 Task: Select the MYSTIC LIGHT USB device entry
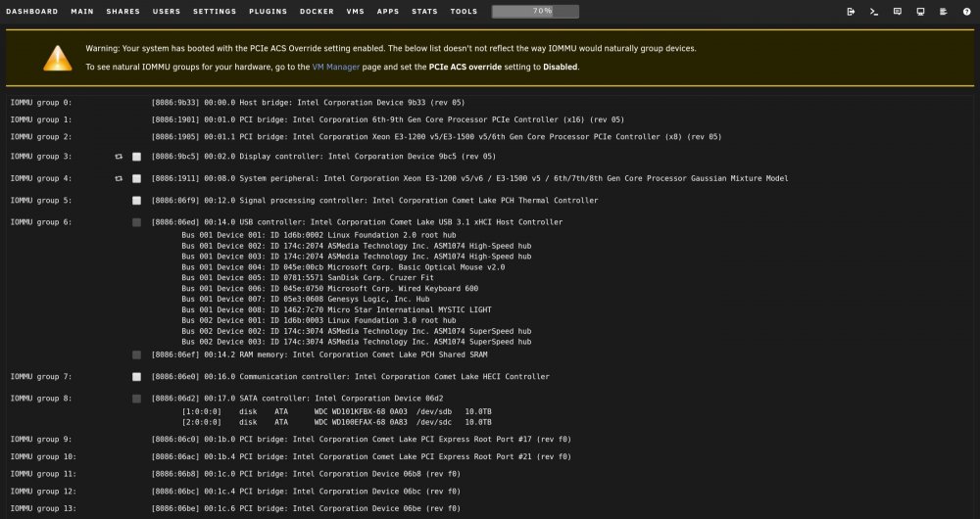pyautogui.click(x=336, y=309)
